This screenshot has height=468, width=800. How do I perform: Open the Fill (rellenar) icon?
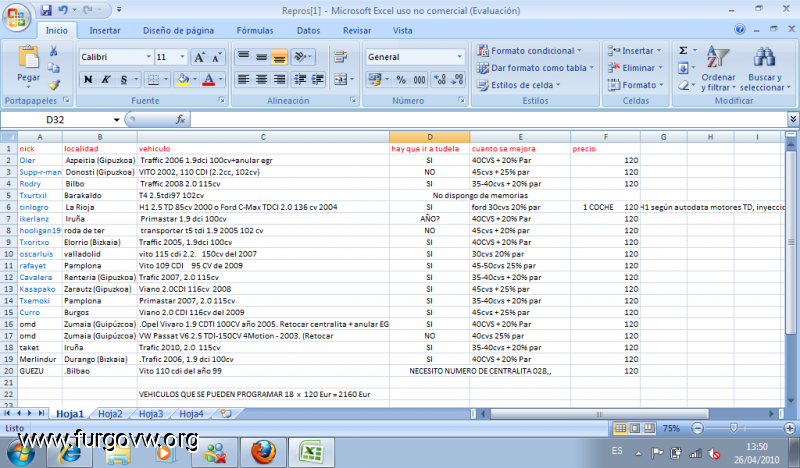[x=684, y=67]
